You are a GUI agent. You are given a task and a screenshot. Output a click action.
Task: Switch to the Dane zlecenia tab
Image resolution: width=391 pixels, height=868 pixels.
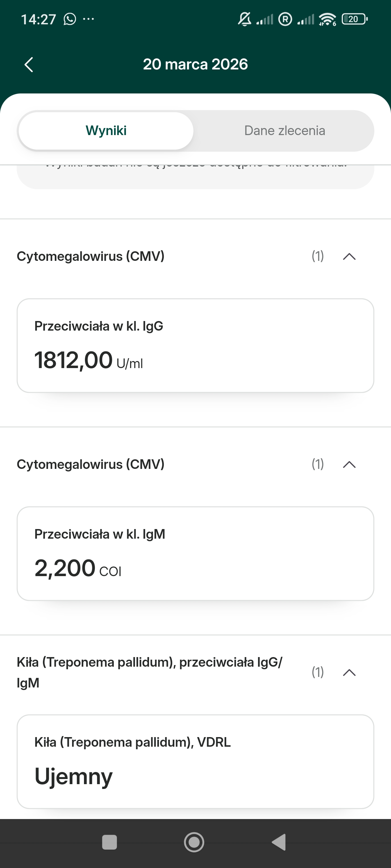click(x=284, y=131)
